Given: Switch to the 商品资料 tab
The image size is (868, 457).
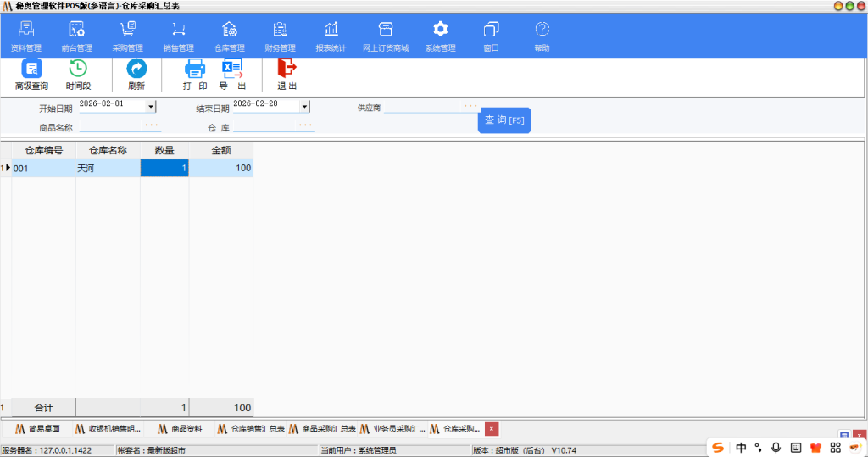Looking at the screenshot, I should (179, 429).
